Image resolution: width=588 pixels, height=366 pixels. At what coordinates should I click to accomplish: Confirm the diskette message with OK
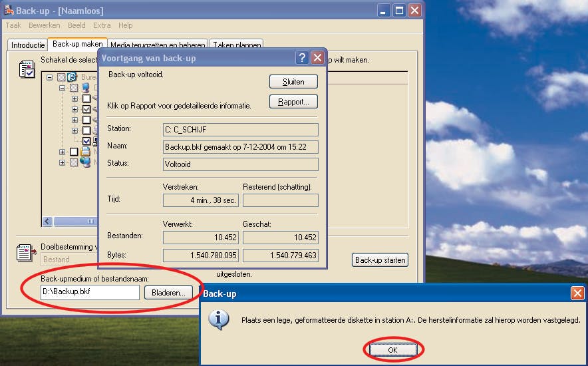coord(392,349)
